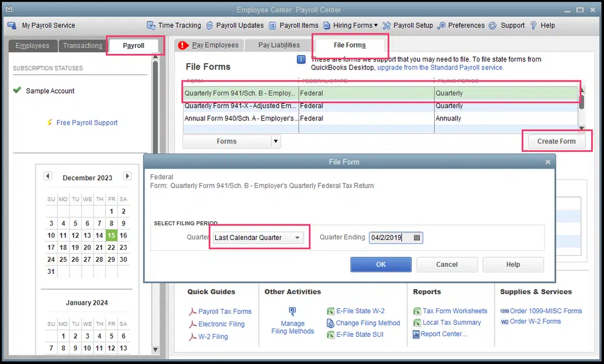Click the Payroll Updates icon

[x=210, y=25]
